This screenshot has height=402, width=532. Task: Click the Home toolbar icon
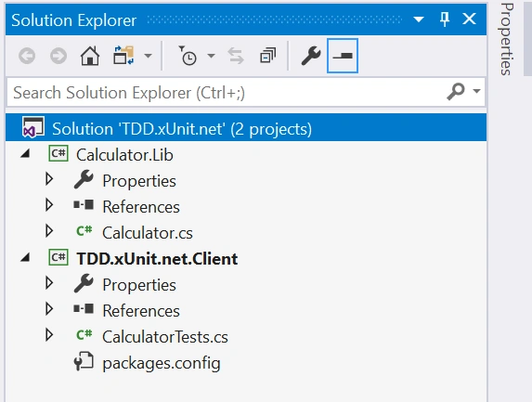click(x=90, y=56)
